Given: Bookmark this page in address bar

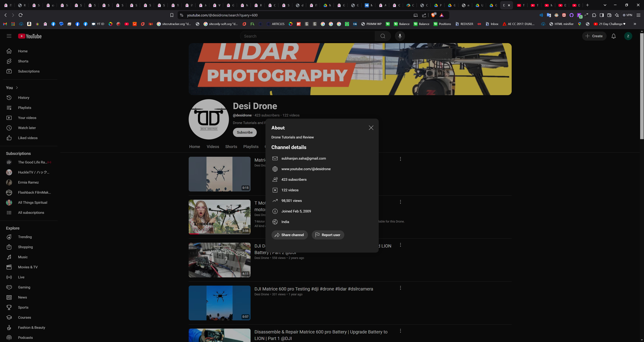Looking at the screenshot, I should (x=172, y=15).
